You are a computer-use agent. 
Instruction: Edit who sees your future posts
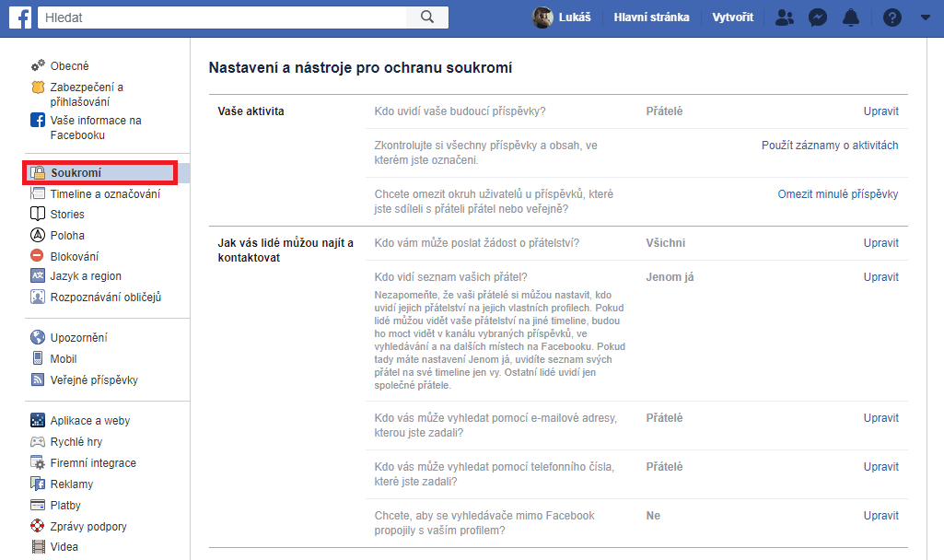880,111
